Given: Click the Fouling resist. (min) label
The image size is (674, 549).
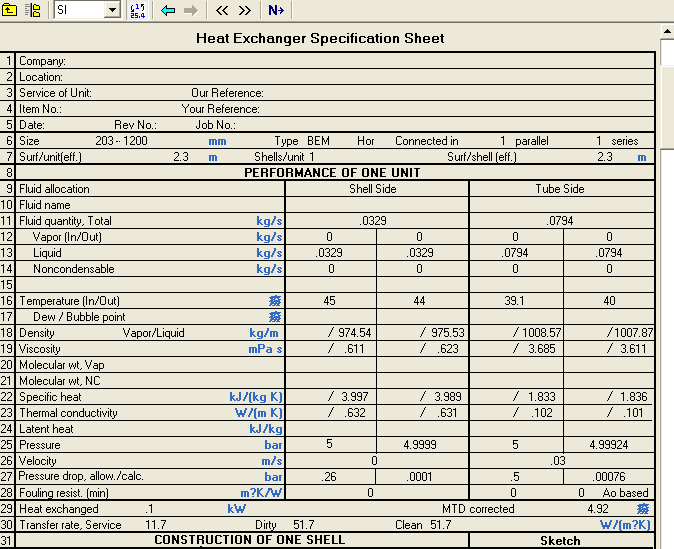Looking at the screenshot, I should pyautogui.click(x=64, y=493).
